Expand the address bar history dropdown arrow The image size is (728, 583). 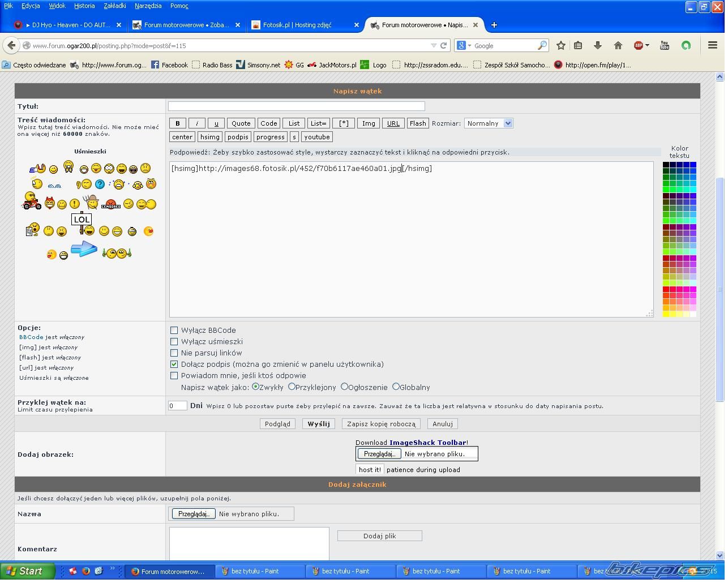point(434,45)
